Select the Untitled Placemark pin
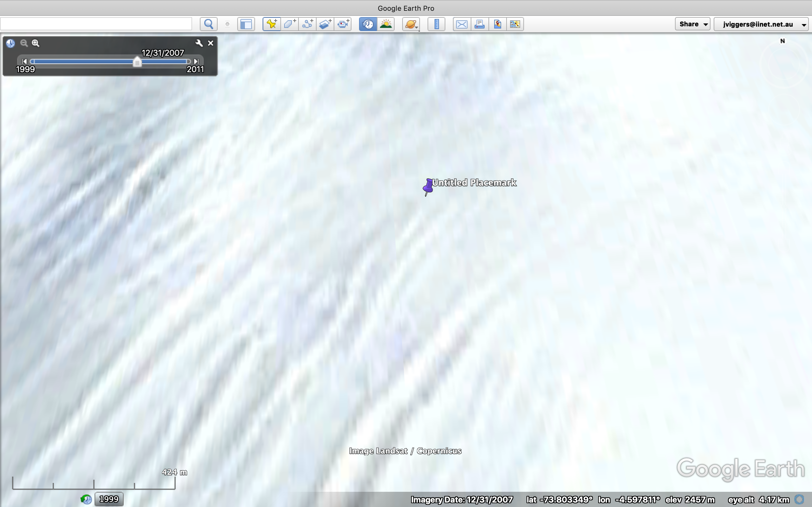The height and width of the screenshot is (507, 812). point(428,187)
